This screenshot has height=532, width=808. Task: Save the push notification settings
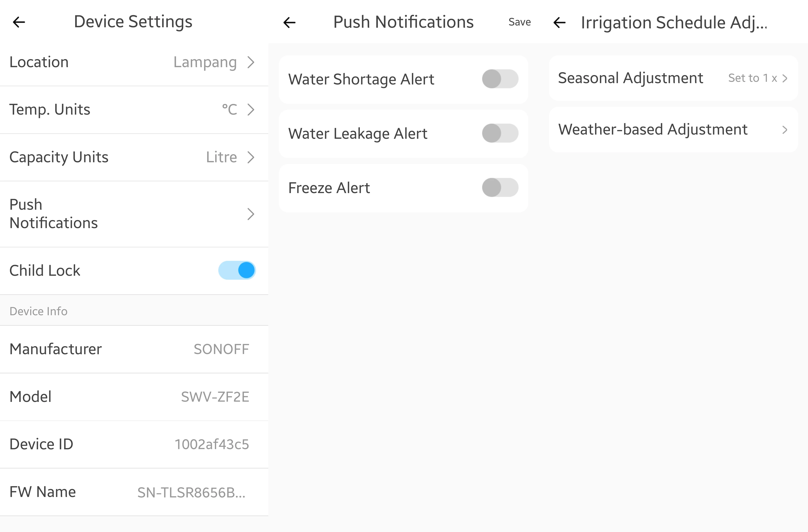tap(520, 22)
